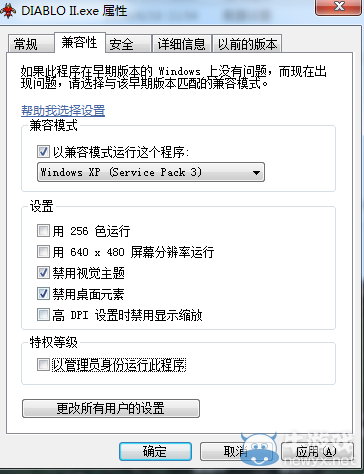Close the properties dialog with X button

pyautogui.click(x=338, y=6)
